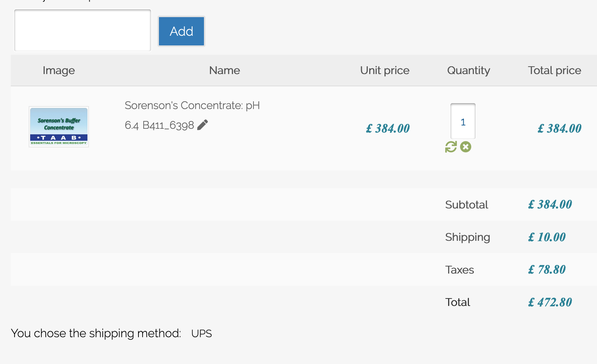Click the green refresh quantity icon
This screenshot has width=597, height=364.
[451, 147]
